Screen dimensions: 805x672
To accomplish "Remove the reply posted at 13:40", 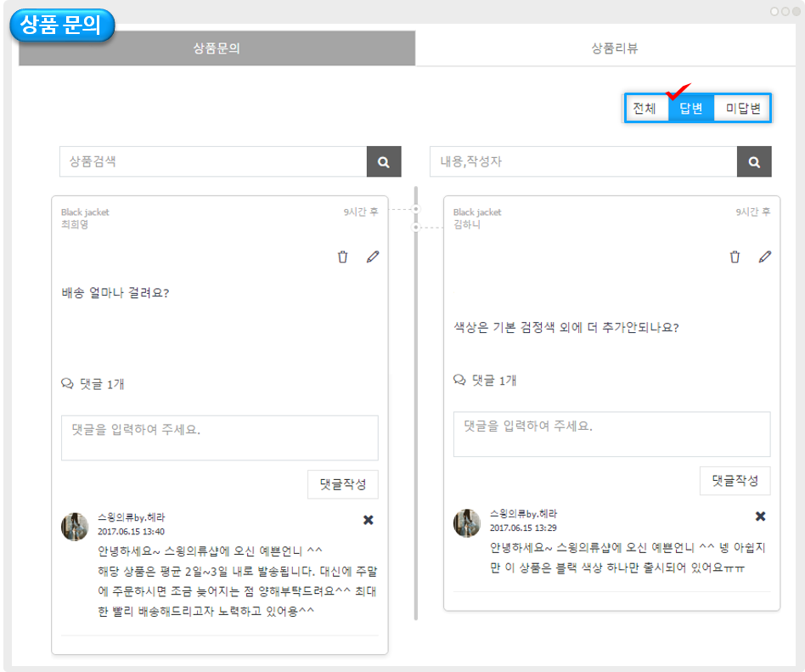I will pos(369,520).
